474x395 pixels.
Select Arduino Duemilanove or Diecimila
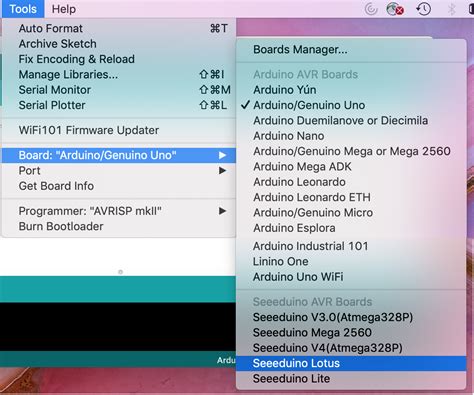[351, 120]
